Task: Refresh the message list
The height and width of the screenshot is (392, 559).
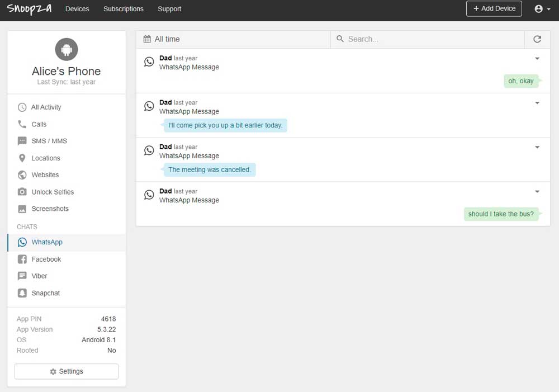Action: [x=537, y=39]
